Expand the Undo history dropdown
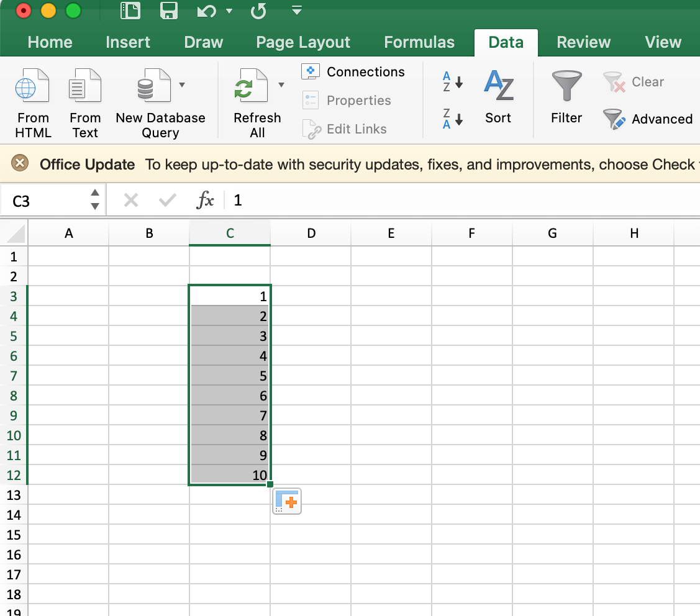The image size is (700, 616). click(x=229, y=11)
